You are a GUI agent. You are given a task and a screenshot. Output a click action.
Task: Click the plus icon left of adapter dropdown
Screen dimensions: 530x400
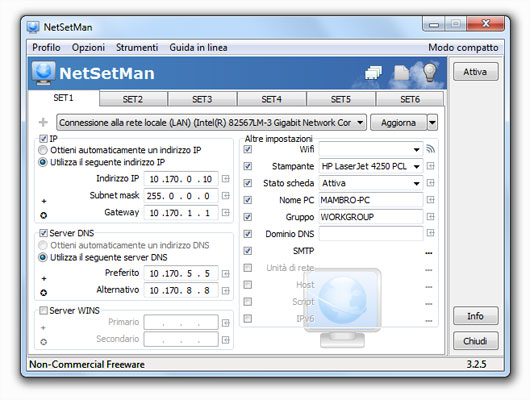pos(43,122)
